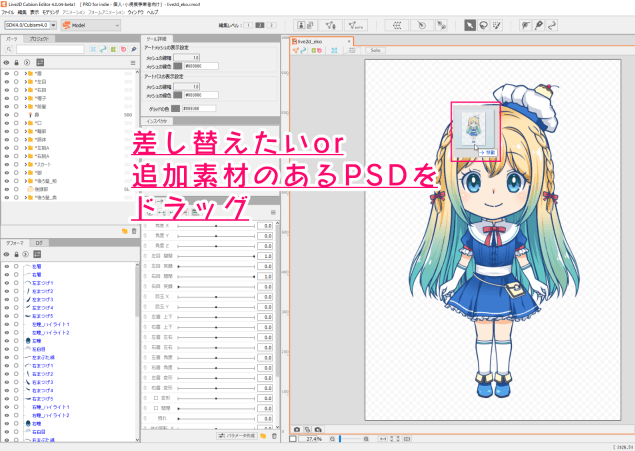The height and width of the screenshot is (451, 635).
Task: Create a rotation deformer from toolbar
Action: [421, 25]
